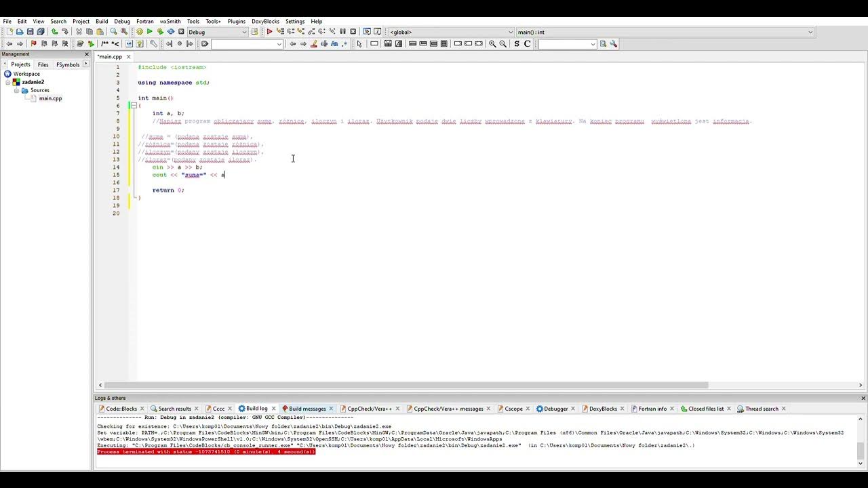Click the red Debug/Continue arrow icon

click(x=269, y=32)
